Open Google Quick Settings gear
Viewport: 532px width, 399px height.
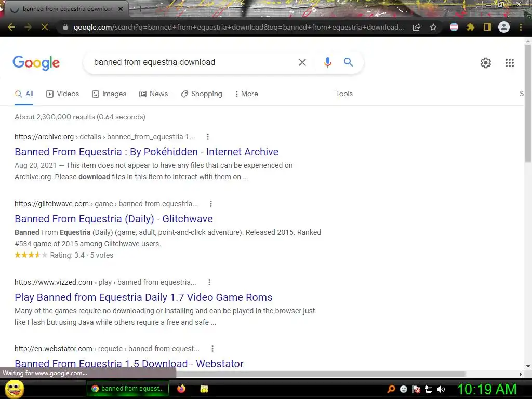[x=486, y=63]
